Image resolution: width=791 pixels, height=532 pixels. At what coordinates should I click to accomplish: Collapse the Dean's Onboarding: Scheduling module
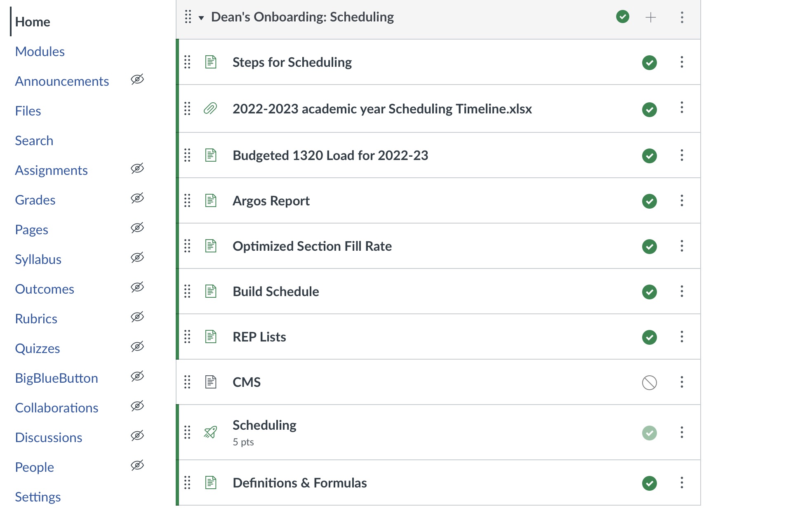201,18
